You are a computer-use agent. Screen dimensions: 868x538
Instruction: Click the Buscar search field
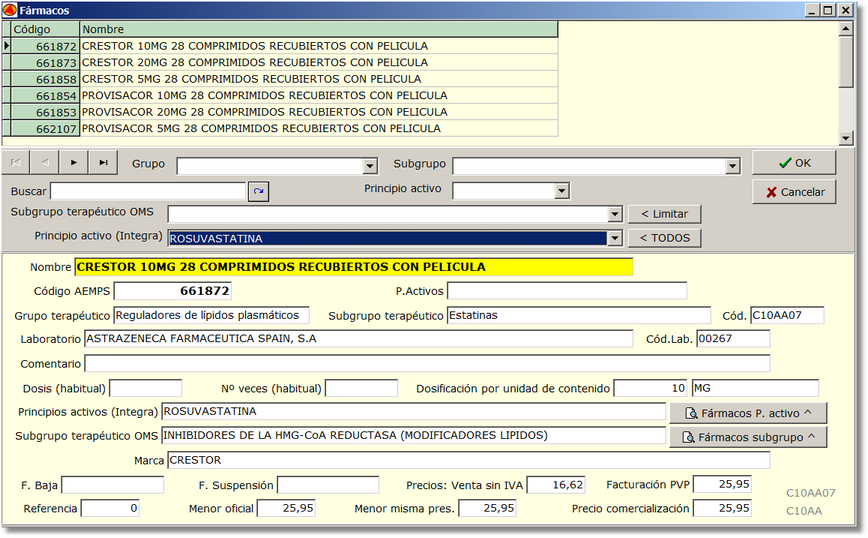coord(148,191)
